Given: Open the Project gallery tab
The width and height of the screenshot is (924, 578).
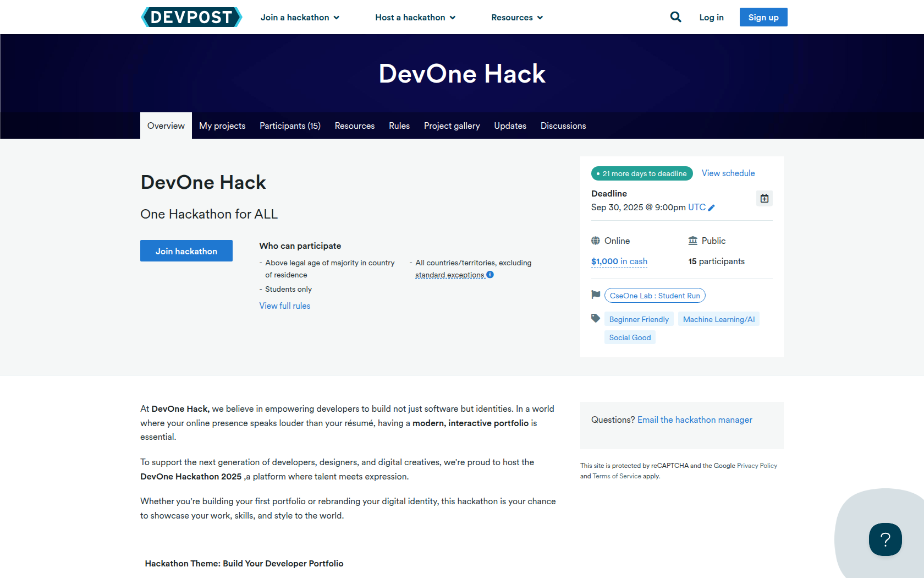Looking at the screenshot, I should [452, 126].
